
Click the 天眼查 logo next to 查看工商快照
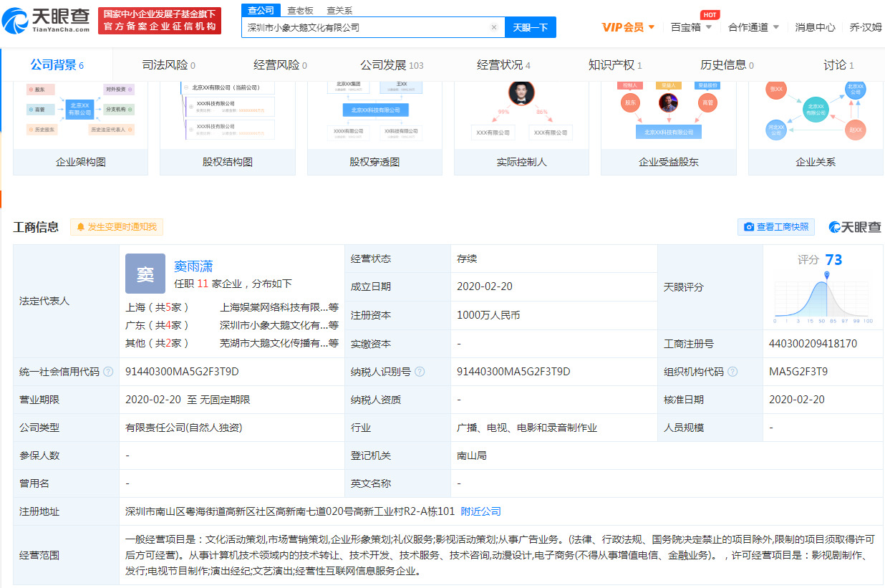[855, 227]
